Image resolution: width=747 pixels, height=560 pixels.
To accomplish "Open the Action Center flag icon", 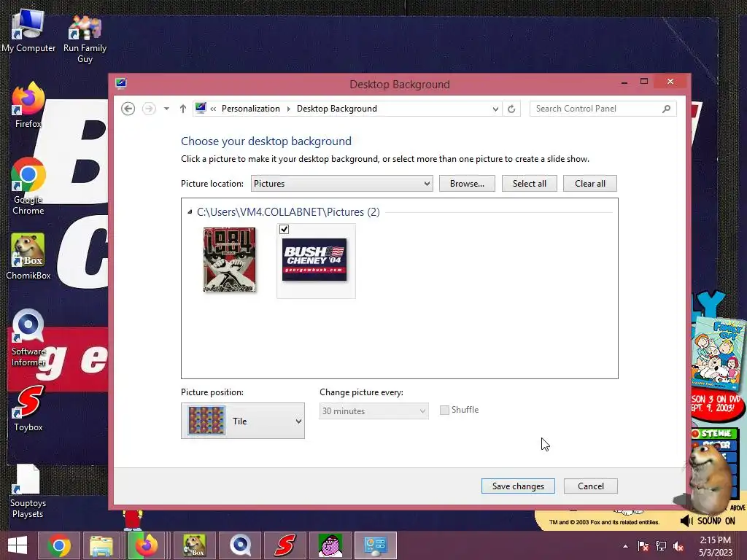I will click(x=643, y=546).
